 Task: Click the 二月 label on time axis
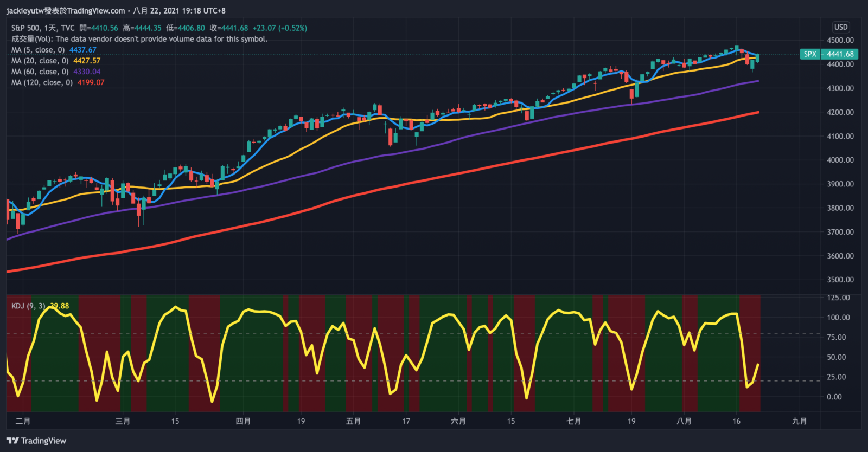pyautogui.click(x=23, y=421)
